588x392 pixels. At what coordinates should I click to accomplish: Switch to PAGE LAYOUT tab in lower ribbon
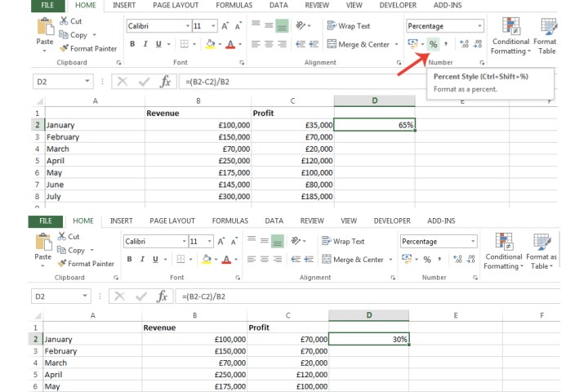[172, 220]
